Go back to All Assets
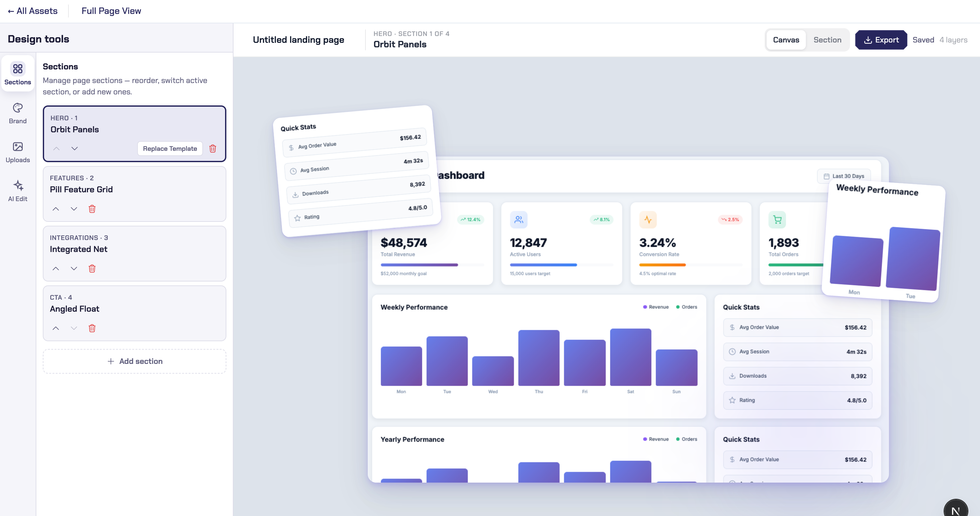 point(33,11)
